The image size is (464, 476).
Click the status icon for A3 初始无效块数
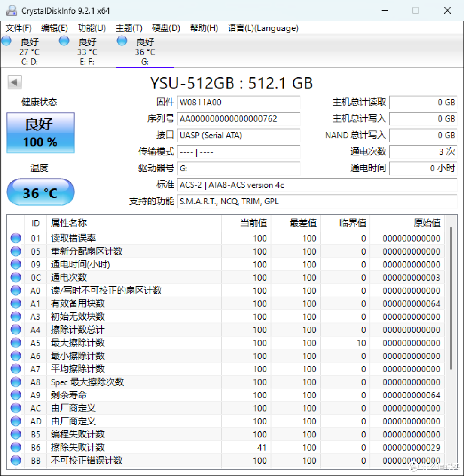[x=16, y=316]
